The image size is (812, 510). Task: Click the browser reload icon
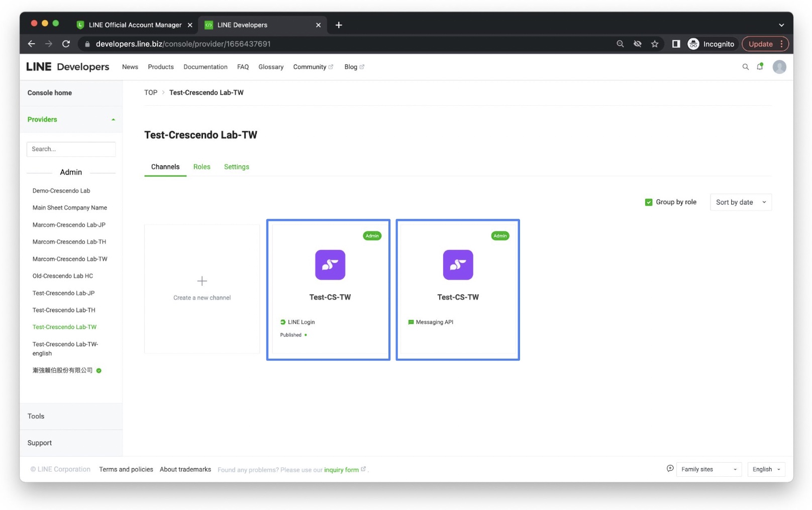[x=66, y=44]
